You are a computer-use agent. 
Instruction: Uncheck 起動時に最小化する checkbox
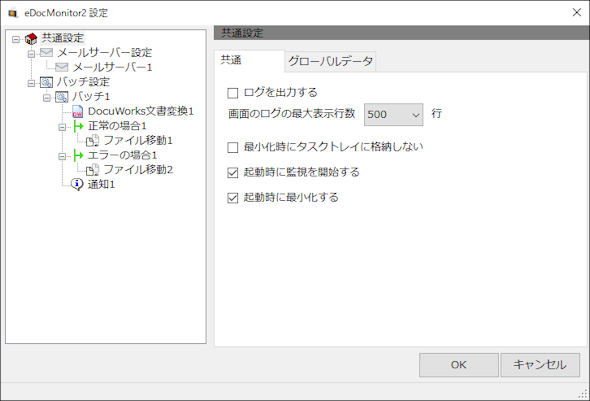click(233, 198)
